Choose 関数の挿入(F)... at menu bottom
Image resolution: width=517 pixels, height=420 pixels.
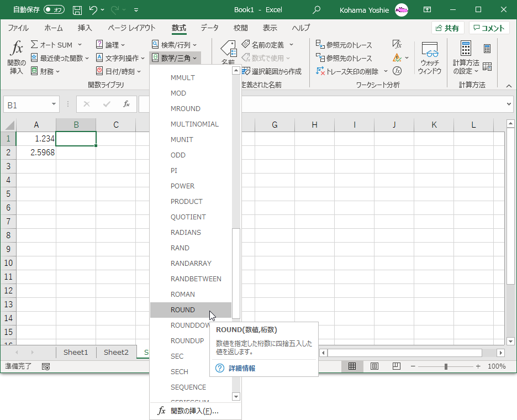tap(195, 411)
